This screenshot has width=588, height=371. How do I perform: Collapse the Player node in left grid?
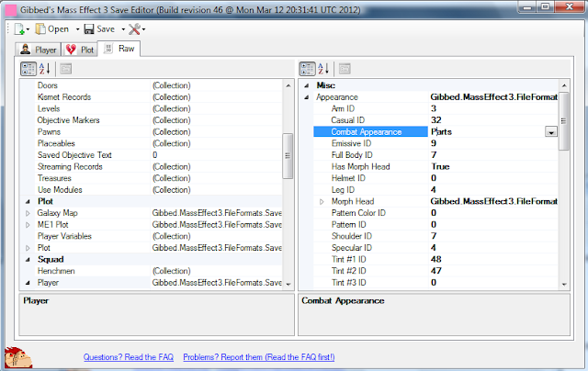point(28,283)
